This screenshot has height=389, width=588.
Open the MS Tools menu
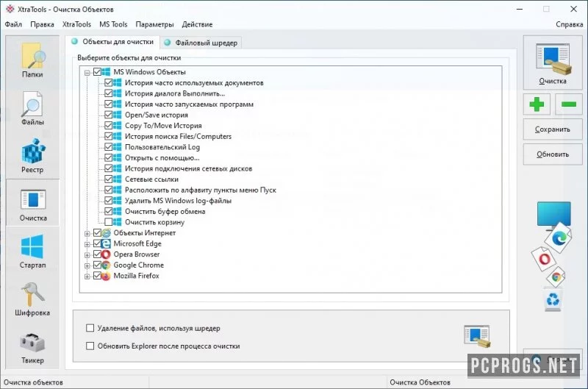point(113,24)
